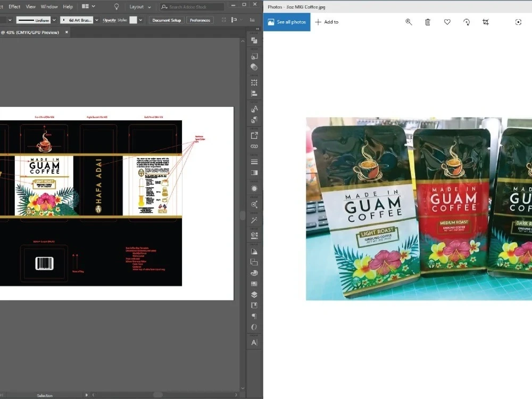
Task: Open the Links panel chain icon
Action: pos(254,146)
